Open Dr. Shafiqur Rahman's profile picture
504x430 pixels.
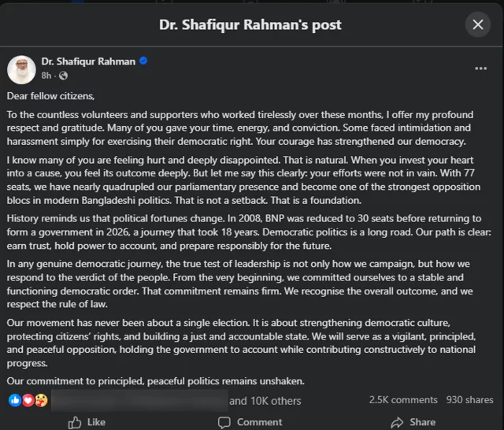(x=21, y=69)
